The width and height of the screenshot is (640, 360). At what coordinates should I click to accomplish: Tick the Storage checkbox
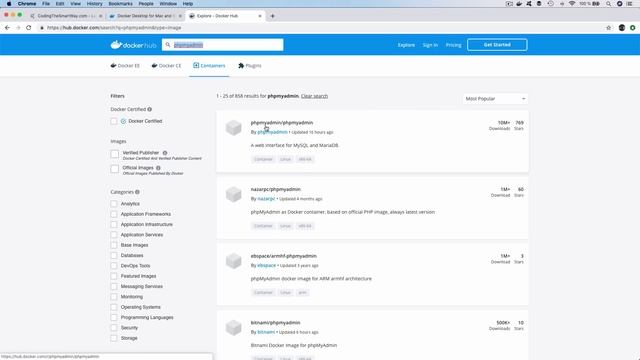(x=114, y=338)
